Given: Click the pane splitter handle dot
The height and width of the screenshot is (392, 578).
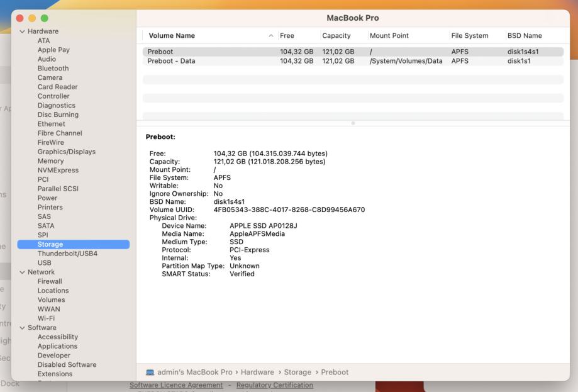Looking at the screenshot, I should [x=353, y=123].
